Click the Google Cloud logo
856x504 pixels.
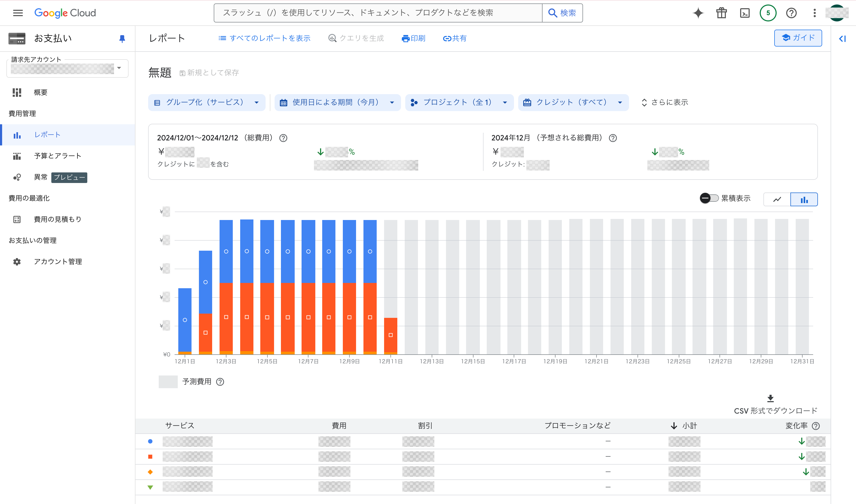[x=65, y=13]
